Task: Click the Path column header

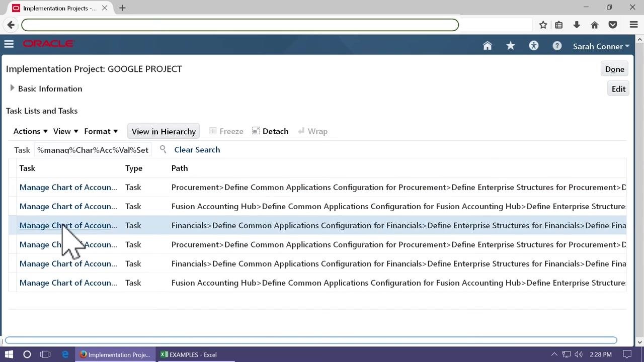Action: click(x=180, y=168)
